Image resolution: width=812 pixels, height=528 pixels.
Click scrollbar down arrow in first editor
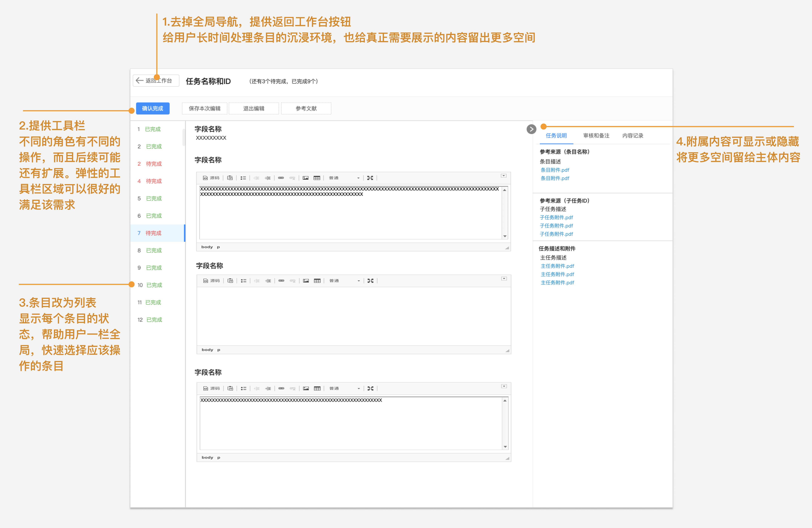point(505,236)
